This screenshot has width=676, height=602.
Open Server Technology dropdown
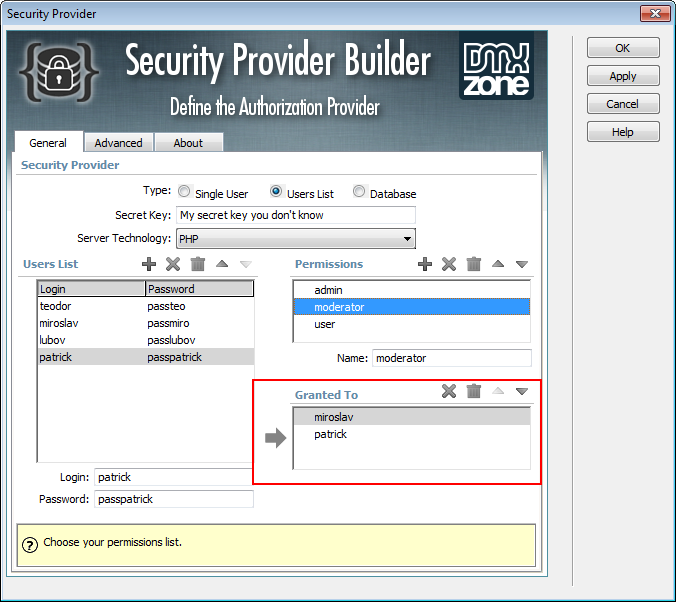pos(296,238)
